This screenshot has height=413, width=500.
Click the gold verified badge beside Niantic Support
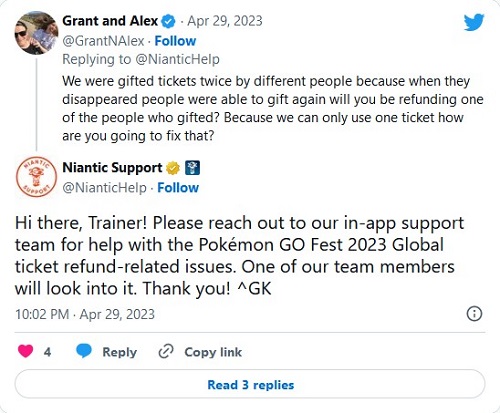coord(173,168)
